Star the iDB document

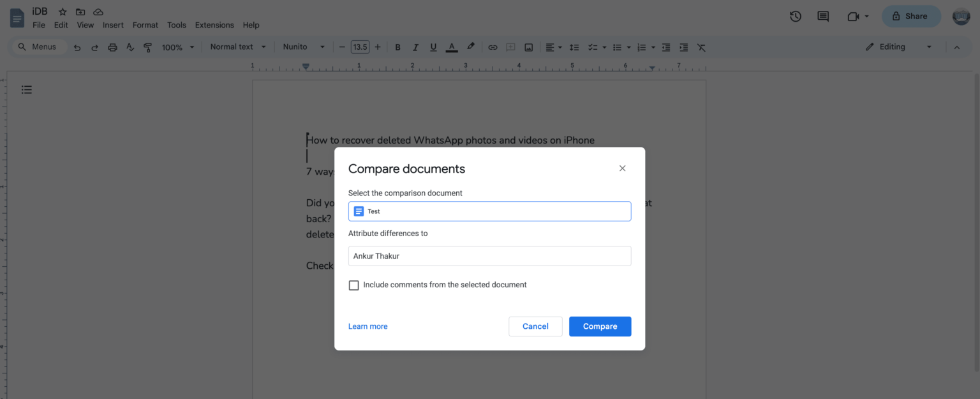pyautogui.click(x=63, y=11)
